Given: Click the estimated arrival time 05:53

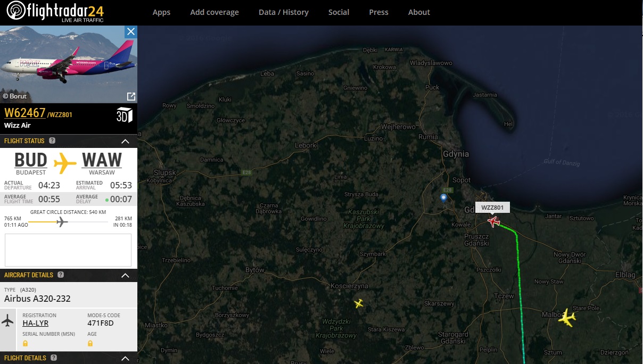Looking at the screenshot, I should click(121, 186).
